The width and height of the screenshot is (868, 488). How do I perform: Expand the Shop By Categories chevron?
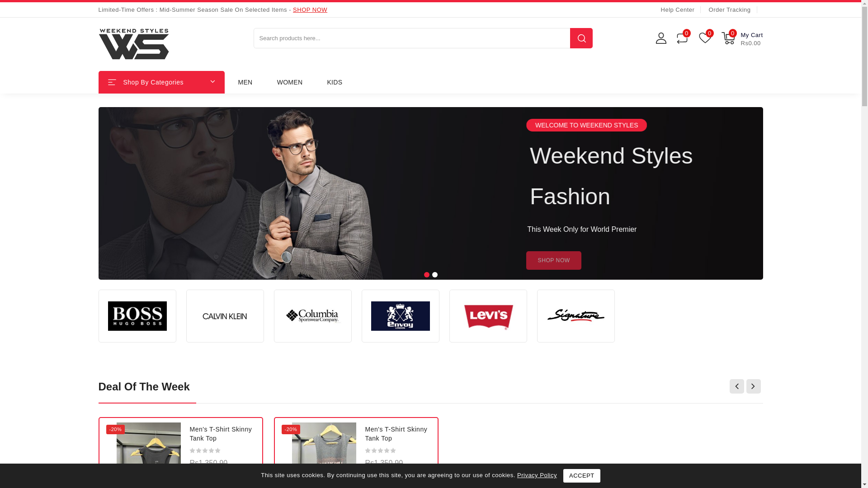212,82
